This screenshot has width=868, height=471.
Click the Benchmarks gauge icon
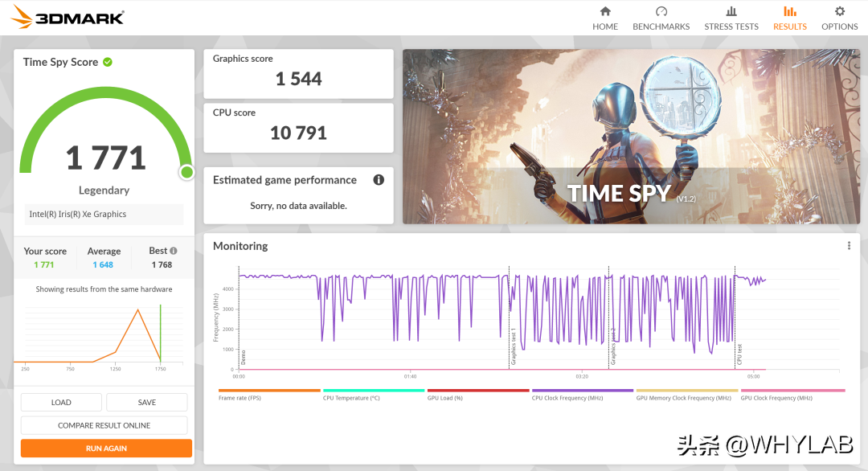tap(661, 11)
